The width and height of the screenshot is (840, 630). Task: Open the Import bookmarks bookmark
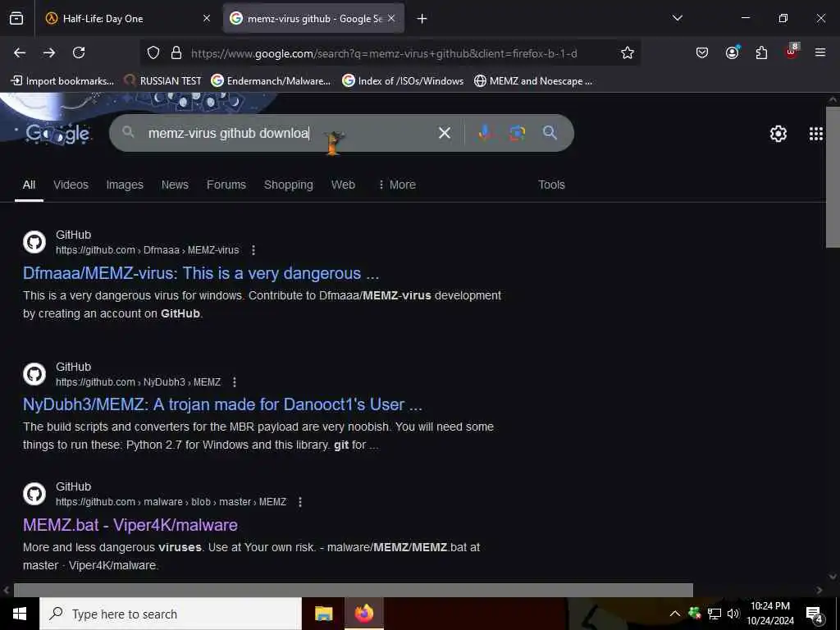(x=62, y=81)
